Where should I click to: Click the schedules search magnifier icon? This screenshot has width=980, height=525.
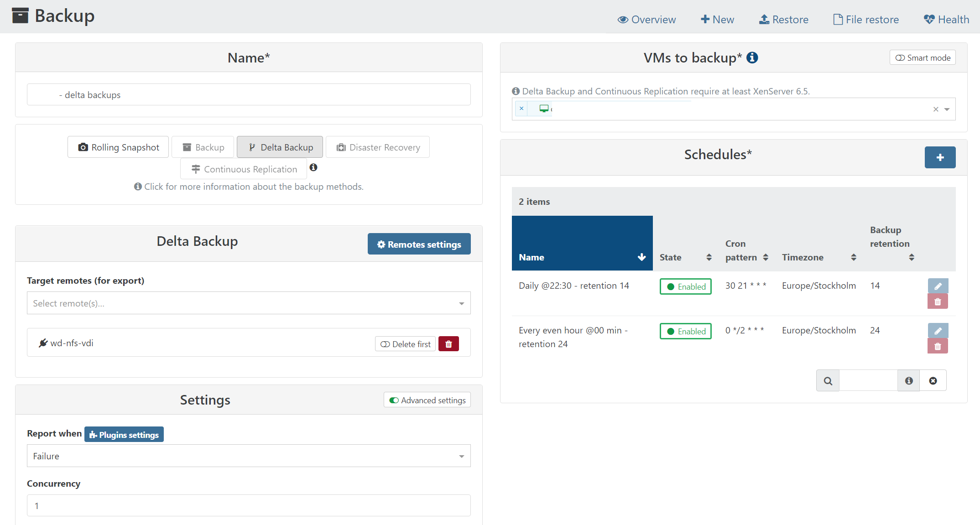point(828,381)
